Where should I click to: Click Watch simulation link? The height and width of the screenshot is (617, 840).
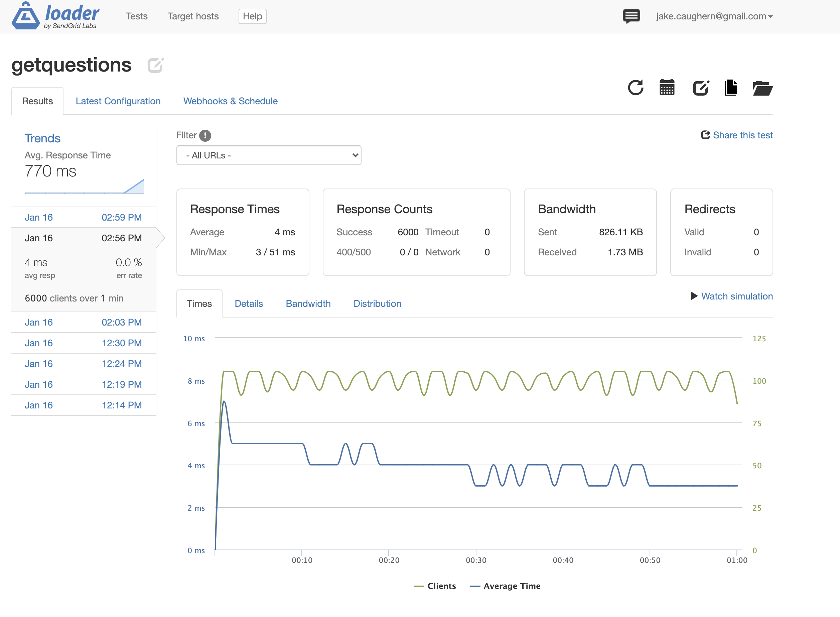click(736, 296)
